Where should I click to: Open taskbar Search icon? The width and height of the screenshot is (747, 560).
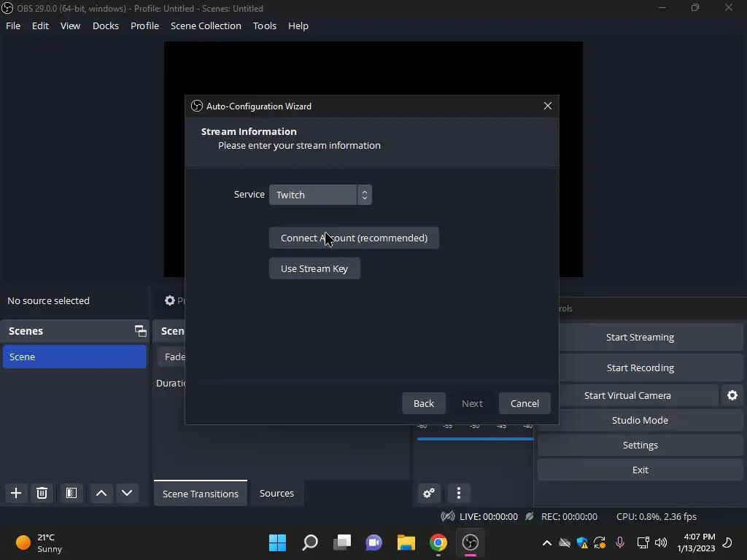click(309, 542)
